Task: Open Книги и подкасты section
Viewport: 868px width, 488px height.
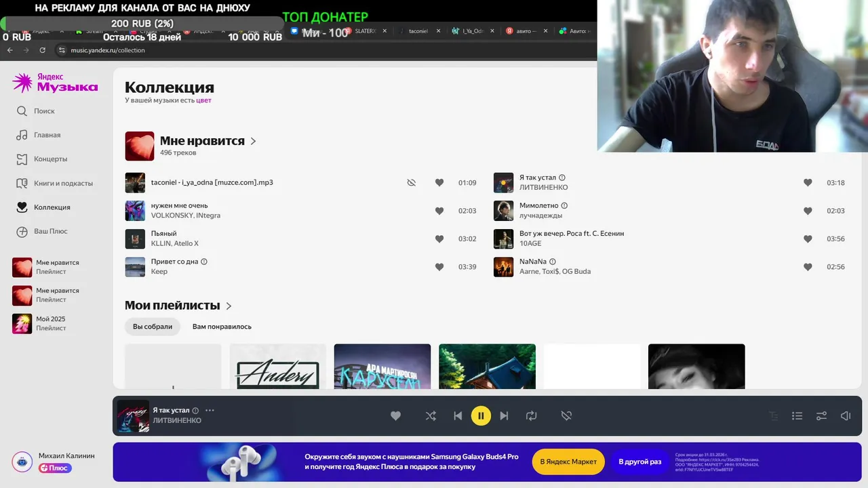Action: pyautogui.click(x=54, y=183)
